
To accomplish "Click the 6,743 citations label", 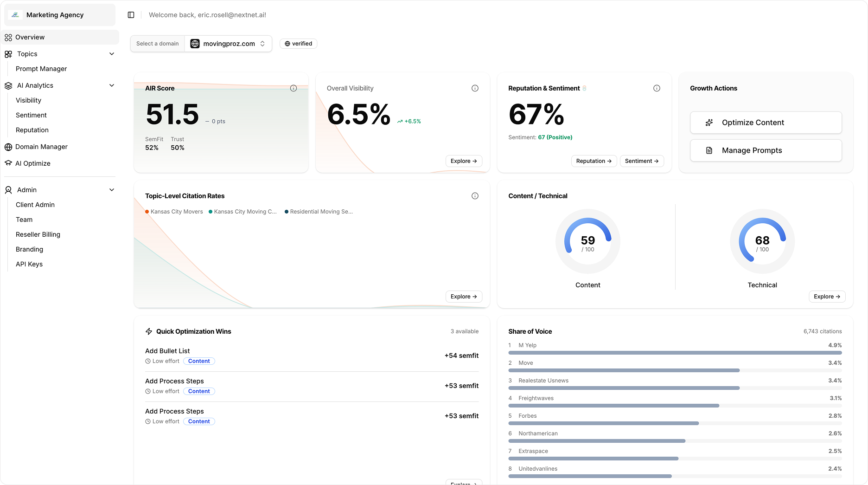I will (x=823, y=331).
